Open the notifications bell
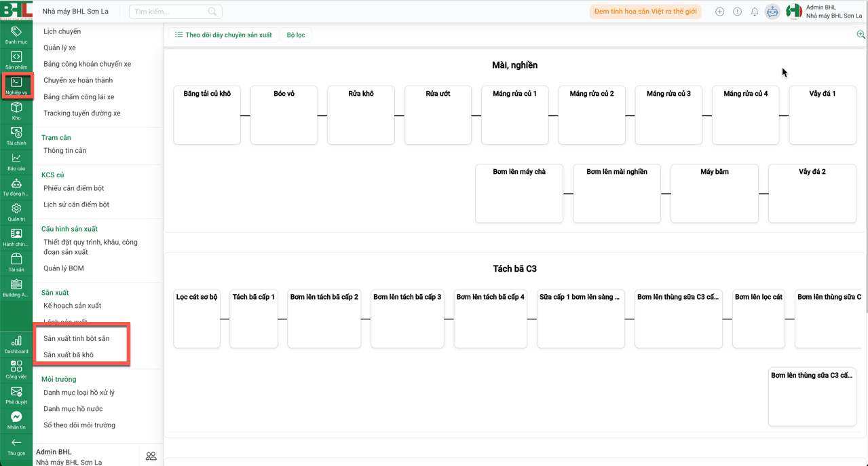The height and width of the screenshot is (466, 868). click(755, 12)
